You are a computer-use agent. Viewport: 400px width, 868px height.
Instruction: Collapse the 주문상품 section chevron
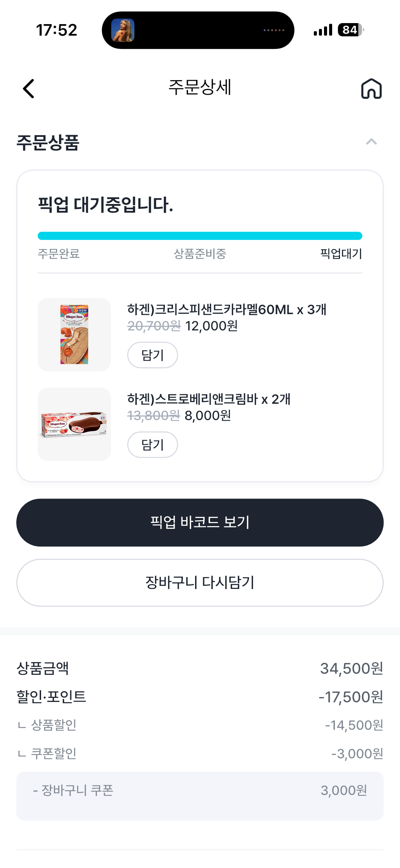click(371, 142)
